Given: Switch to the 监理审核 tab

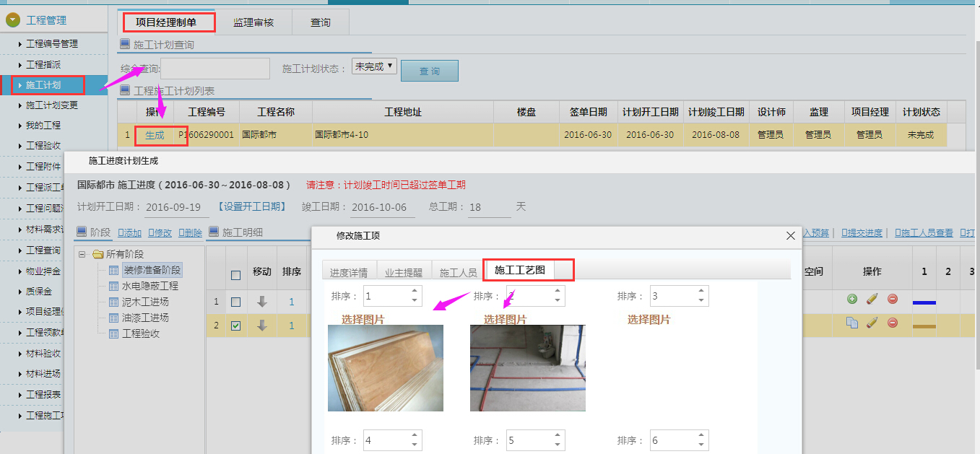Looking at the screenshot, I should [x=253, y=22].
